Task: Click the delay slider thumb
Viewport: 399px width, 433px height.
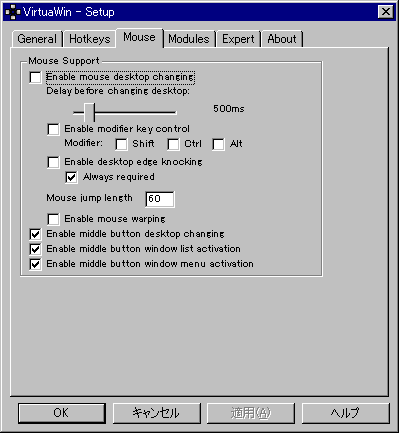Action: [x=89, y=112]
